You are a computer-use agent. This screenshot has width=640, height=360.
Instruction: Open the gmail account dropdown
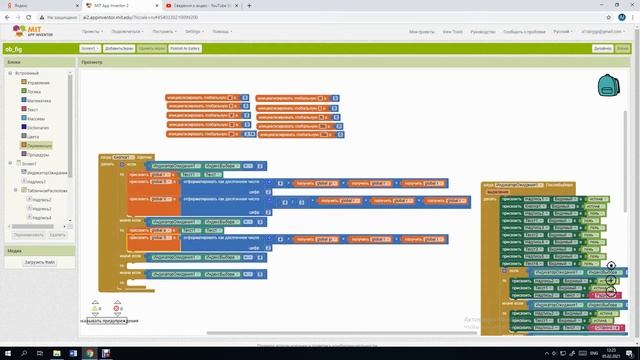(x=603, y=31)
